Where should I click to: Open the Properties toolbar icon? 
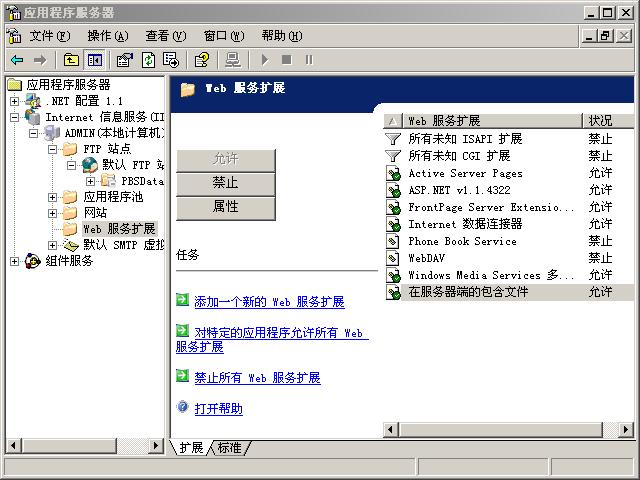tap(124, 60)
